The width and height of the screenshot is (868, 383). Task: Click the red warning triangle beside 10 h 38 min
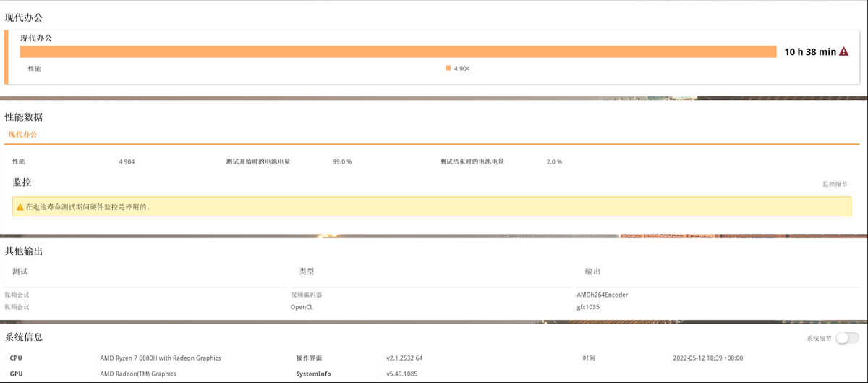coord(843,52)
